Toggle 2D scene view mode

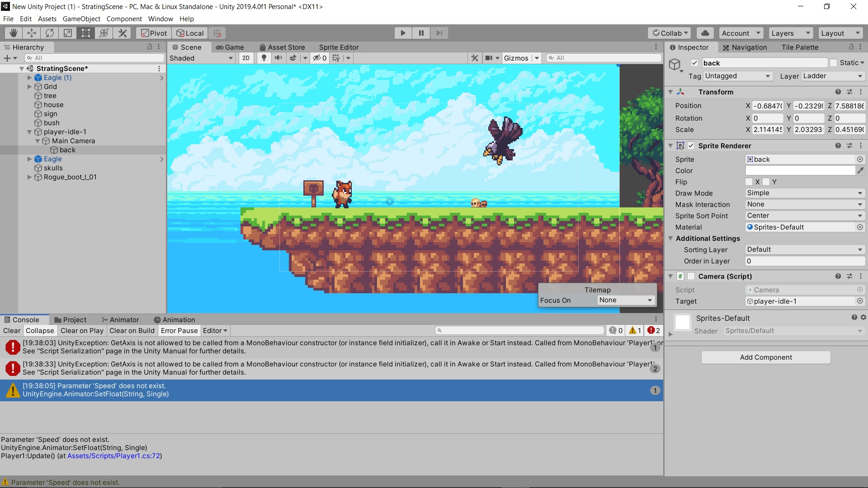[x=246, y=58]
